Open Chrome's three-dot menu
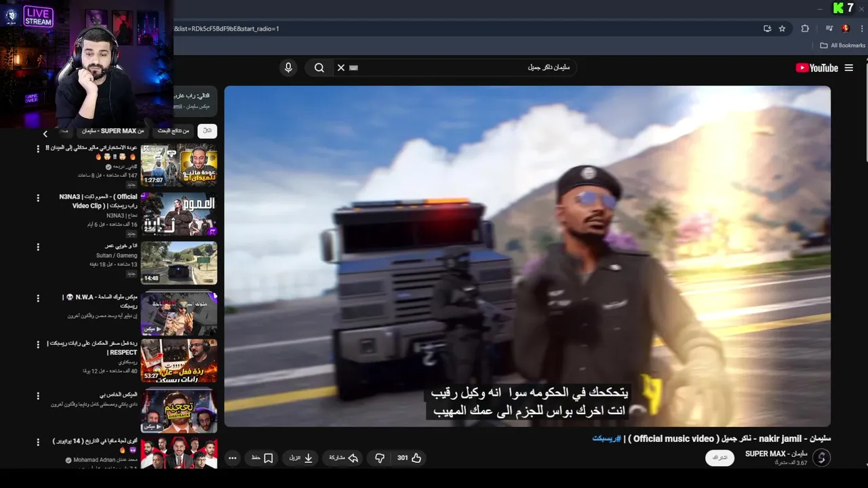868x488 pixels. (x=861, y=28)
